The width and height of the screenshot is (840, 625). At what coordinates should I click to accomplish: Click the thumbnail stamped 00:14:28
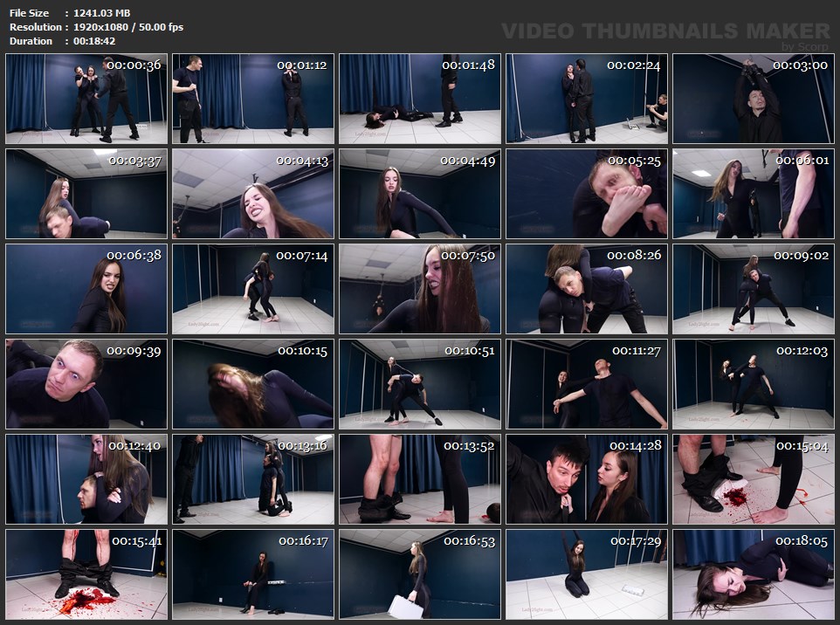point(587,479)
